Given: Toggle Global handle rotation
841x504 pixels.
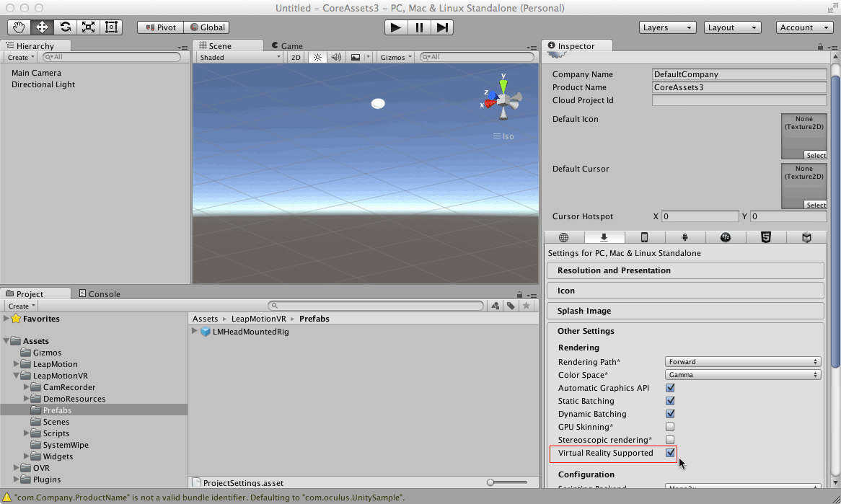Looking at the screenshot, I should (x=207, y=27).
